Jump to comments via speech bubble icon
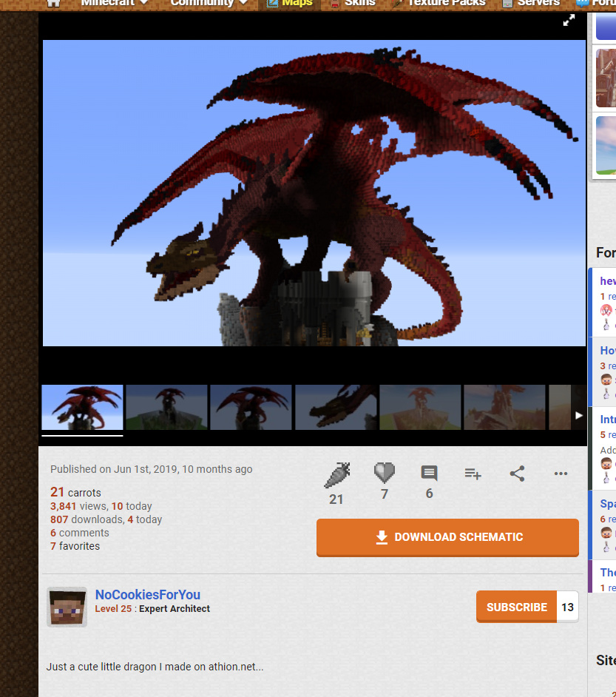Image resolution: width=616 pixels, height=697 pixels. click(x=429, y=474)
